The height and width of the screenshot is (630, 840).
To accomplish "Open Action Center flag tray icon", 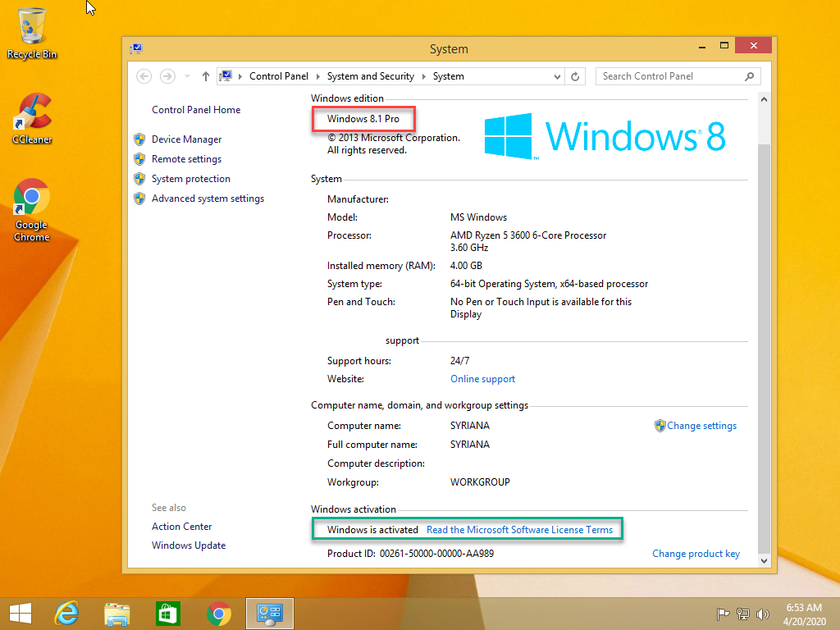I will [x=724, y=614].
